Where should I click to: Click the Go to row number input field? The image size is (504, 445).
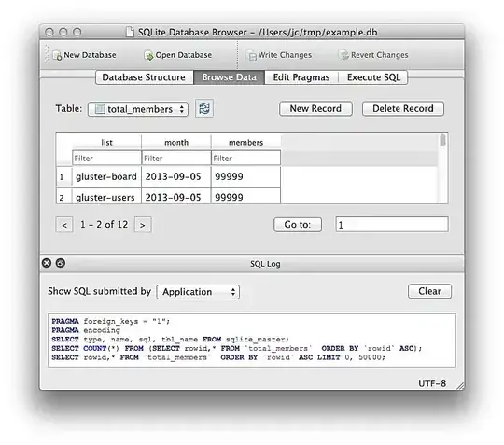click(x=392, y=224)
